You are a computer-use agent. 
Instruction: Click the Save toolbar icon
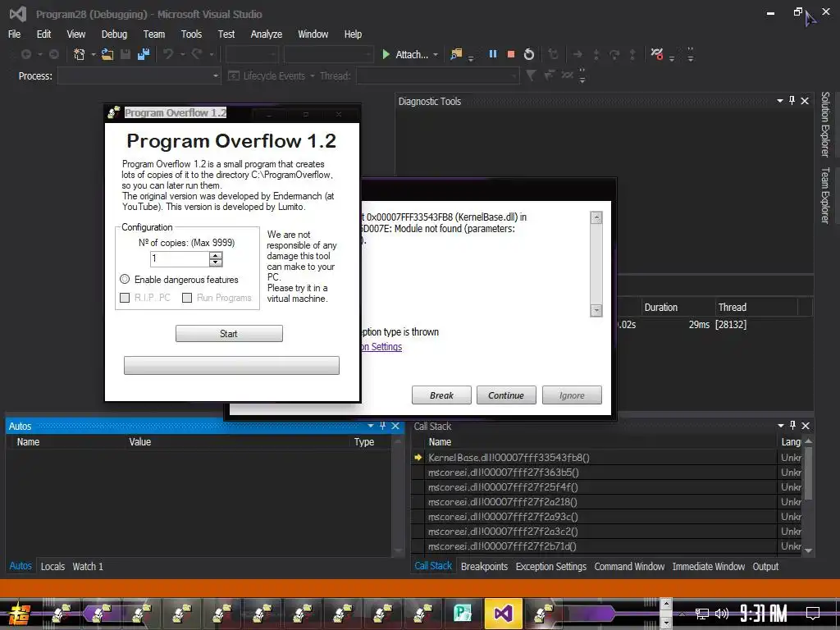[126, 54]
